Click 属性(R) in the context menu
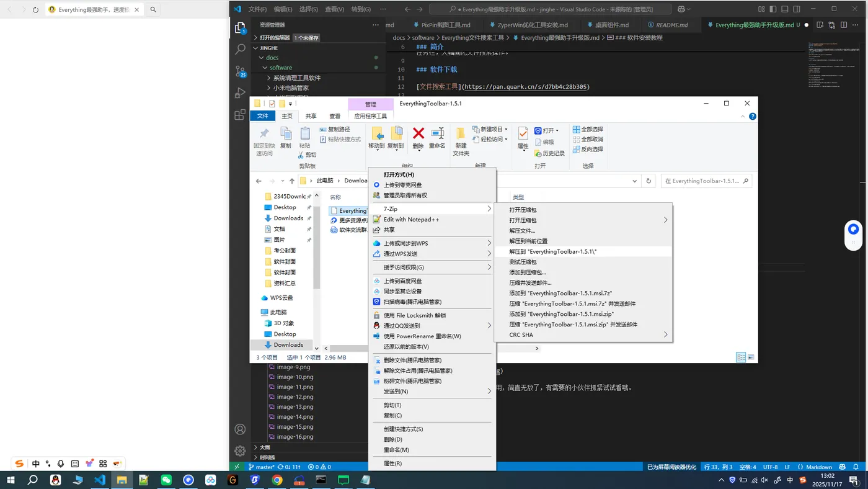 click(x=432, y=464)
